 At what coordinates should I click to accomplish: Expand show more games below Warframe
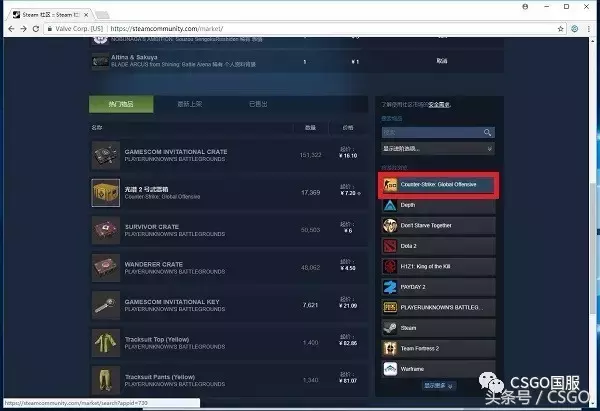click(x=438, y=386)
